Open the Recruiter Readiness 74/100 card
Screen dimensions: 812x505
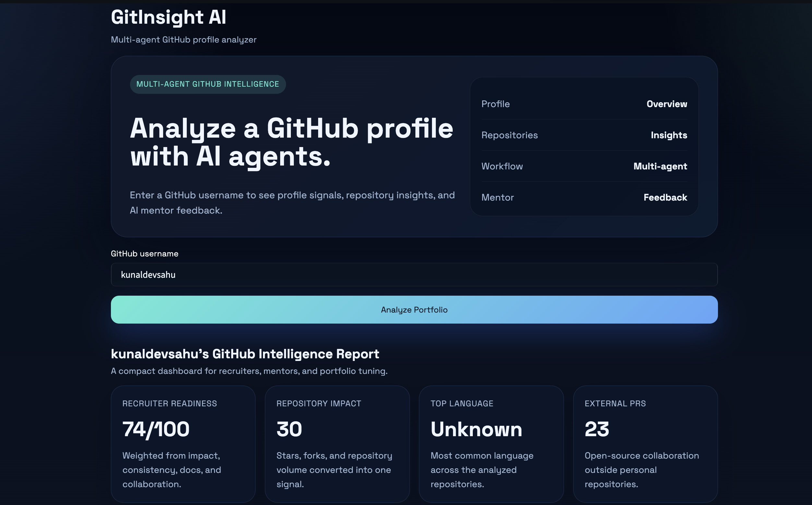[x=183, y=444]
